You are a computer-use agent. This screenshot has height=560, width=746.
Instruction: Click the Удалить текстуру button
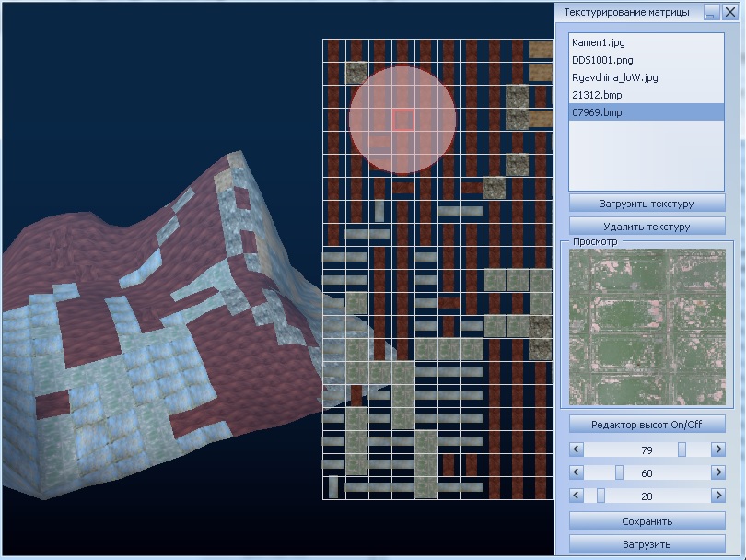pyautogui.click(x=647, y=226)
